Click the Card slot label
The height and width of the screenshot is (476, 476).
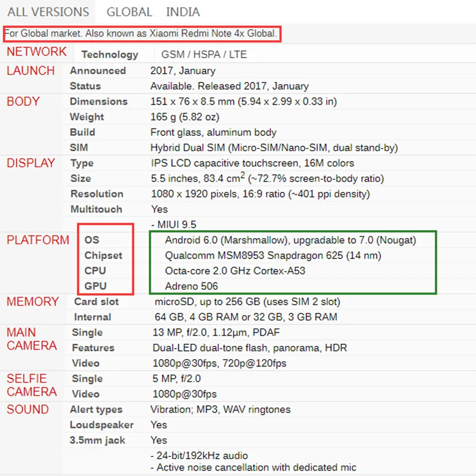[96, 302]
